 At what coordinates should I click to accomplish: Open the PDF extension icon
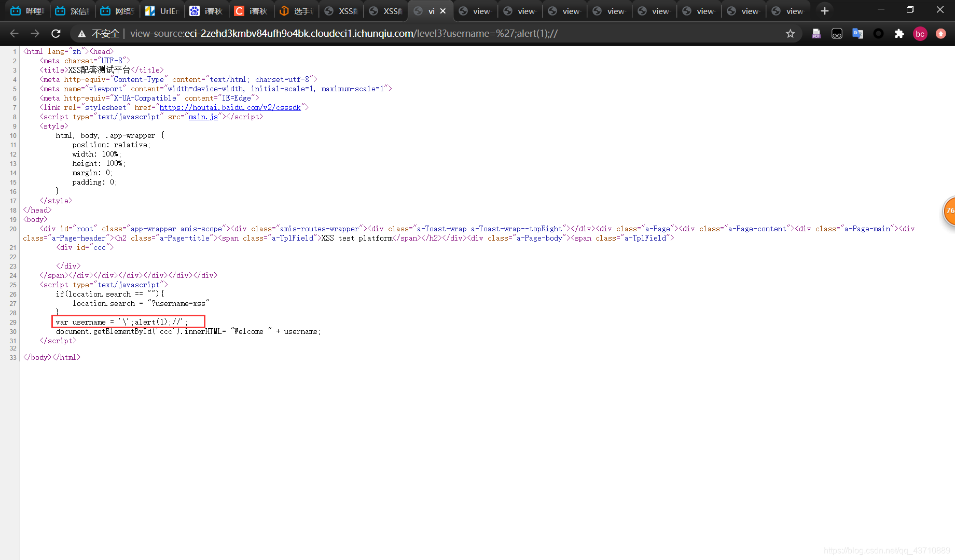pyautogui.click(x=816, y=34)
